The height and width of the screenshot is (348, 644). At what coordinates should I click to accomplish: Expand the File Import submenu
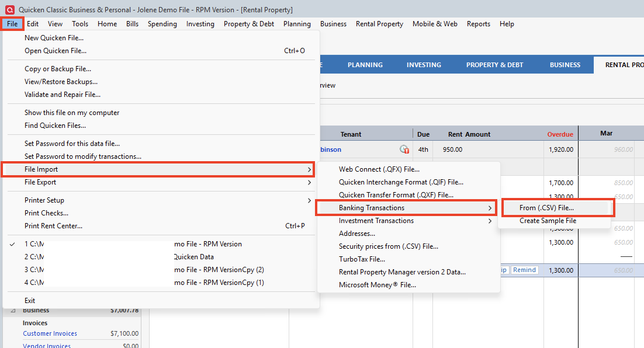tap(158, 169)
